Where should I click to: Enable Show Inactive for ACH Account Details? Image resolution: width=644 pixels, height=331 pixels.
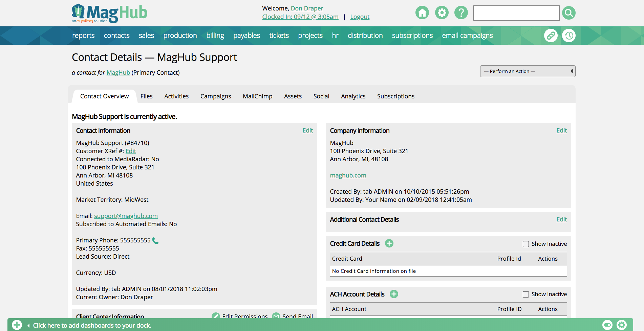(525, 294)
